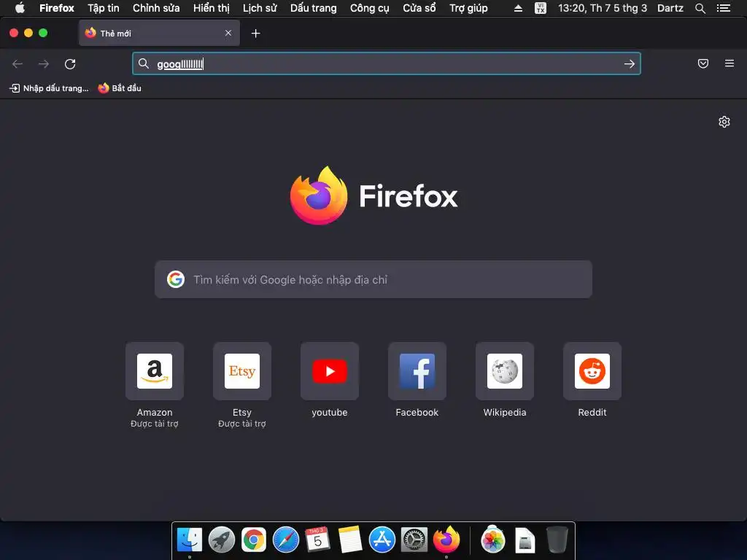Open Launchpad from the dock

[222, 540]
